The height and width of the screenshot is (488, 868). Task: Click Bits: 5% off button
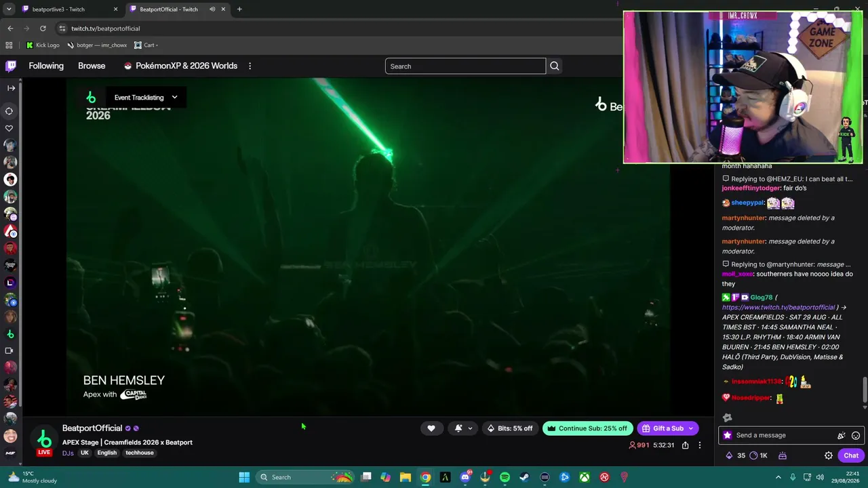point(510,428)
